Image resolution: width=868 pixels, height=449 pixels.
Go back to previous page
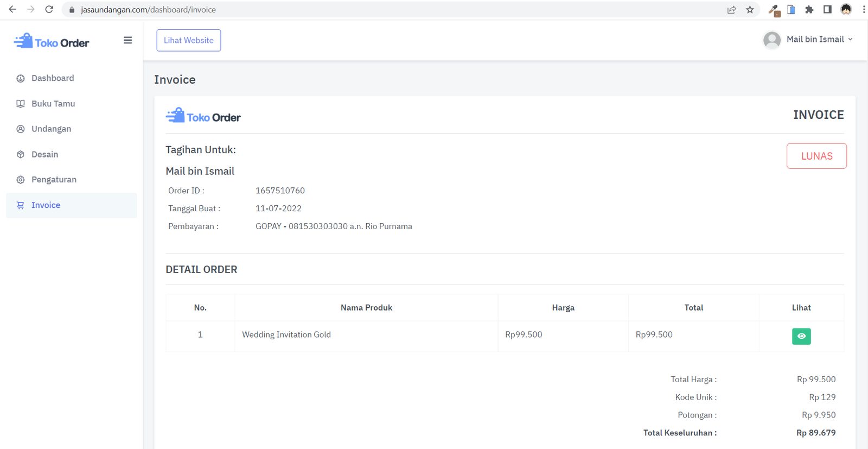click(12, 10)
